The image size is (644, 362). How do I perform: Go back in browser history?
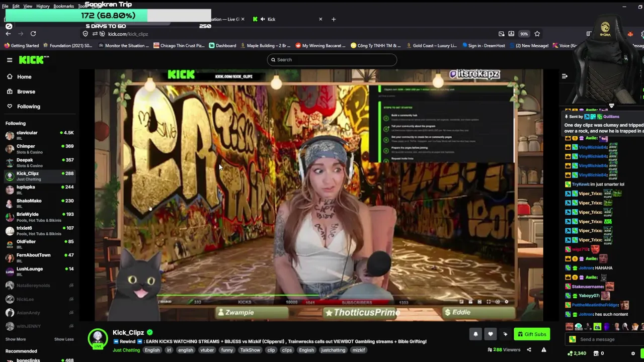(x=8, y=34)
